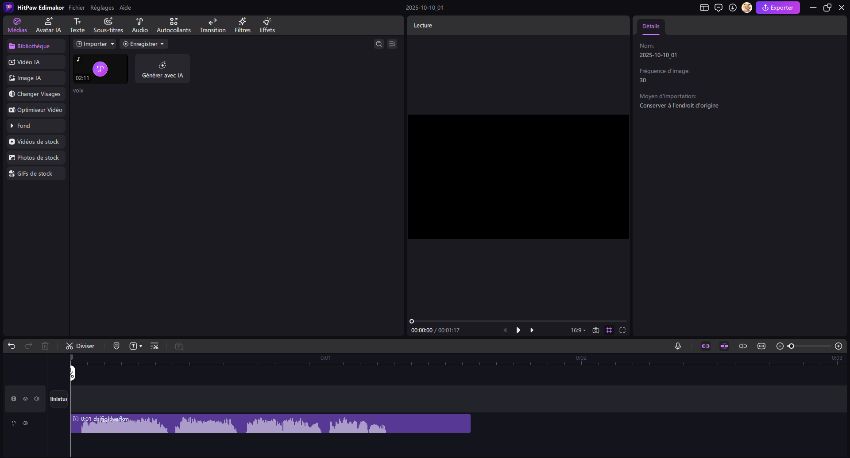Expand the Enregistrer dropdown
The image size is (850, 458).
click(x=143, y=44)
